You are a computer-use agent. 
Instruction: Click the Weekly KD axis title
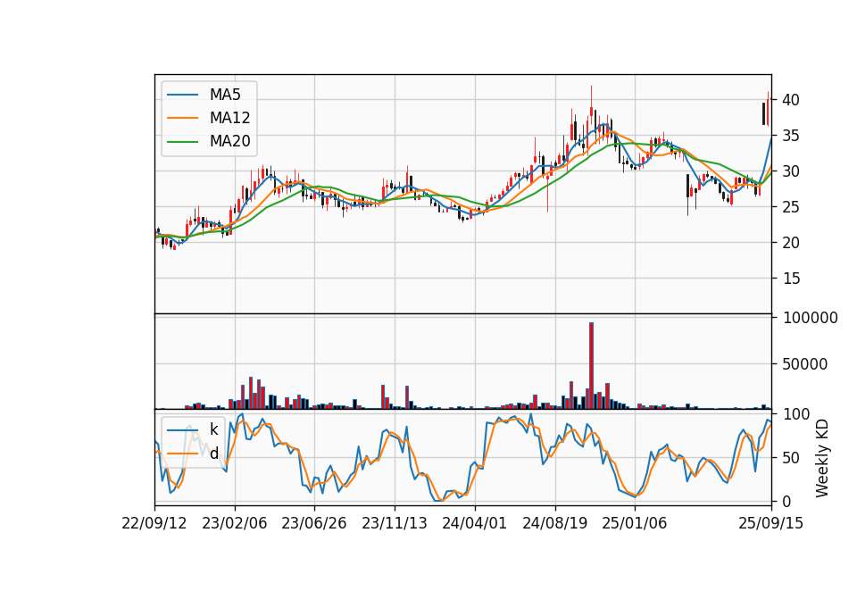pos(821,458)
